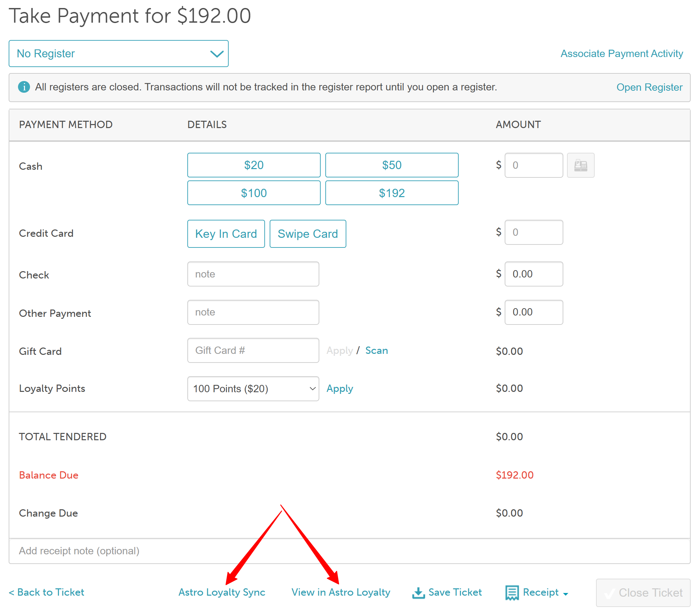Viewport: 700px width, 614px height.
Task: Click Scan next to Gift Card
Action: (376, 350)
